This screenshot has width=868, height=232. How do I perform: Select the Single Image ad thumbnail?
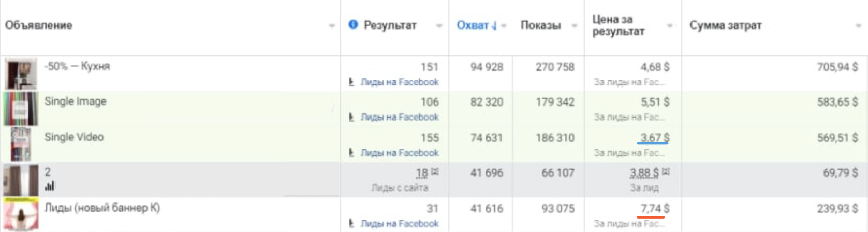[x=21, y=109]
